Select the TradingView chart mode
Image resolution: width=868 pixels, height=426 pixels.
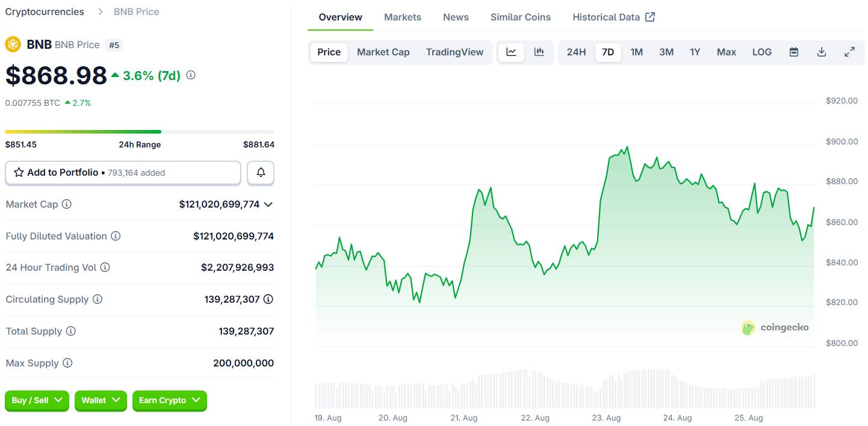(455, 52)
